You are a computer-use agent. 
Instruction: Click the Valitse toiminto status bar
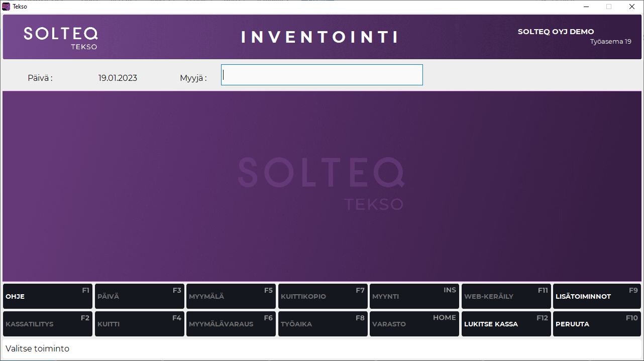coord(37,348)
